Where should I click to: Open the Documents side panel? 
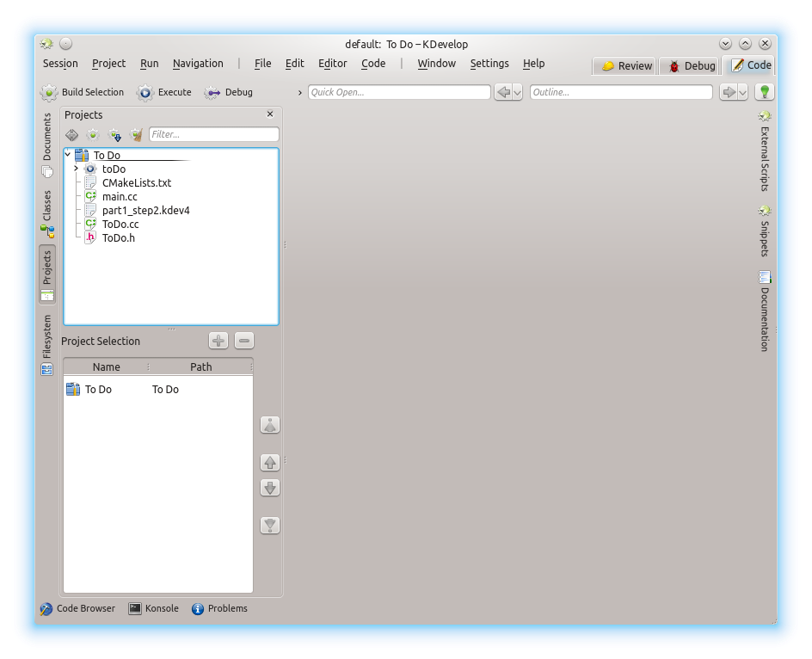click(47, 145)
